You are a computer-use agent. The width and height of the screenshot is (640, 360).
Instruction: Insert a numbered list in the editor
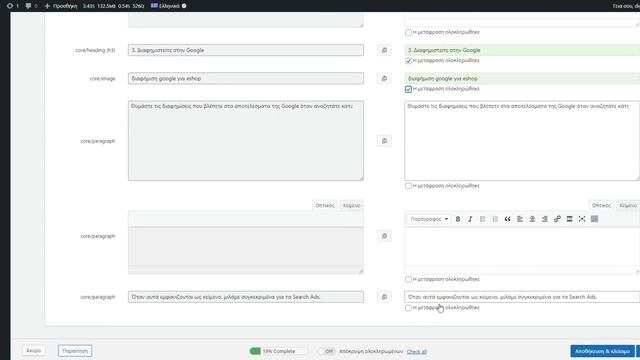[495, 219]
